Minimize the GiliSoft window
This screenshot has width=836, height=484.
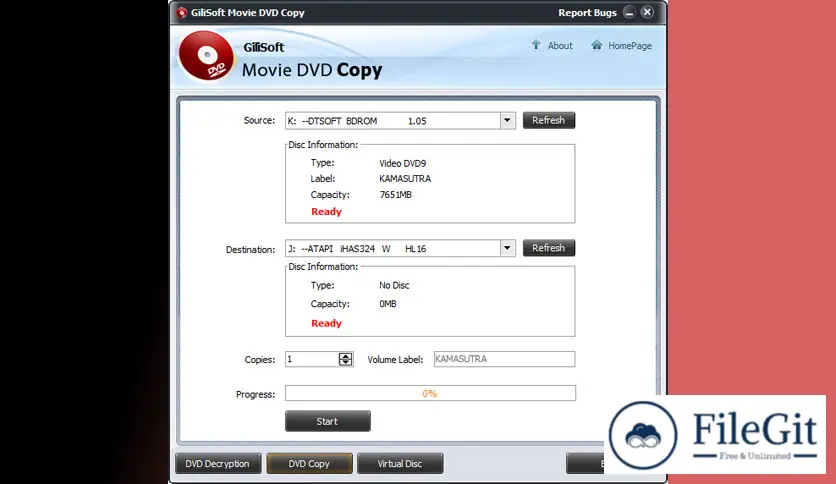(x=629, y=13)
